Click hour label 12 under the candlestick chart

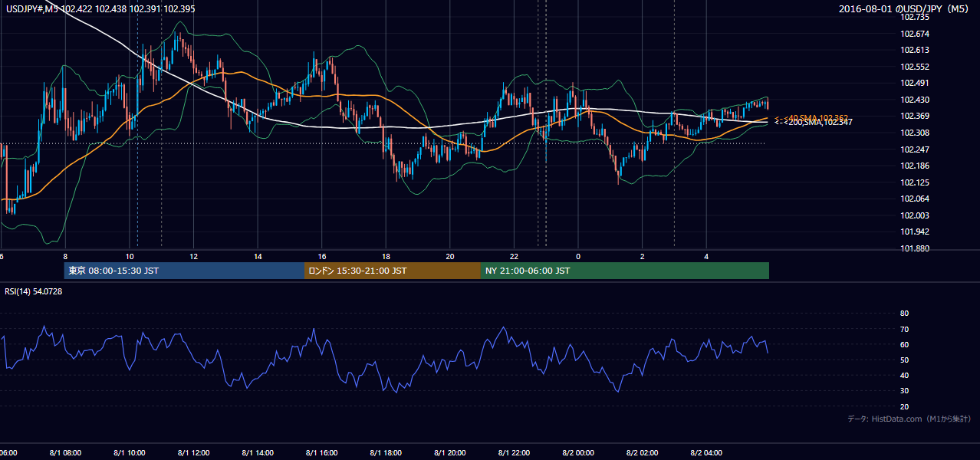(x=194, y=256)
